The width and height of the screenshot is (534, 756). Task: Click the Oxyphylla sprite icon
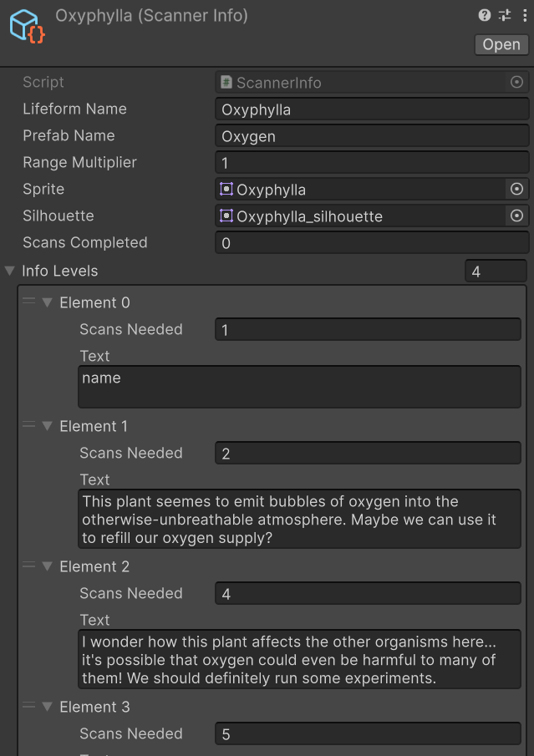coord(226,189)
